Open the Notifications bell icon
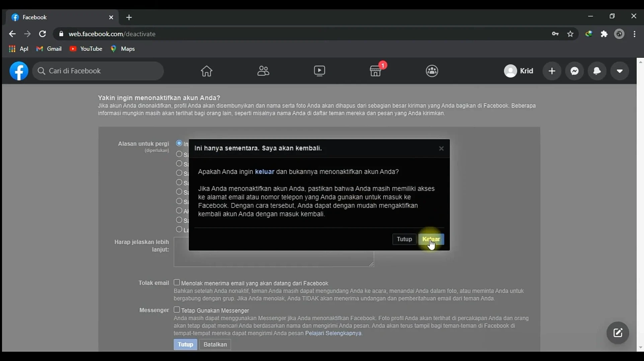Screen dimensions: 644x361 [597, 71]
